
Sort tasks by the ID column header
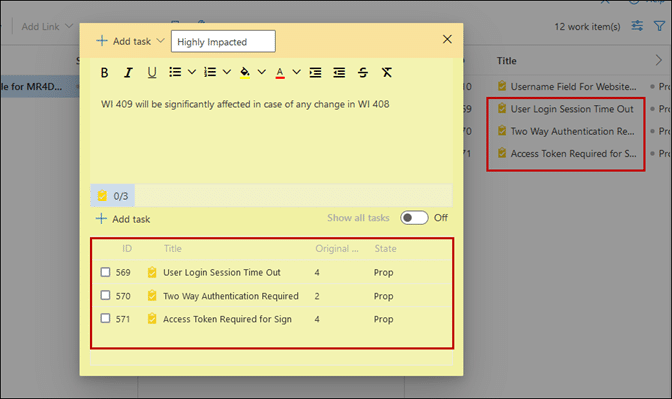[127, 249]
